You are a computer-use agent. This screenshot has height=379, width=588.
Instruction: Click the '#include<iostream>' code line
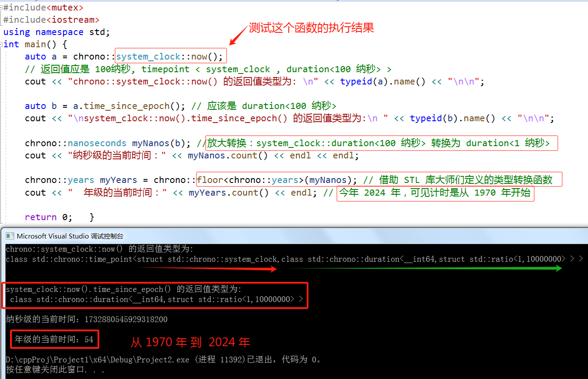point(51,20)
